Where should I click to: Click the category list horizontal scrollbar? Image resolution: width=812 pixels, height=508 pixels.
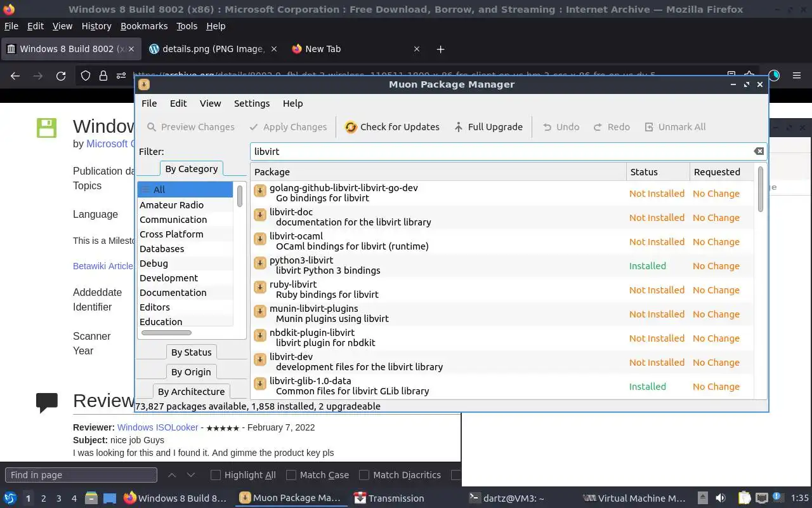166,333
